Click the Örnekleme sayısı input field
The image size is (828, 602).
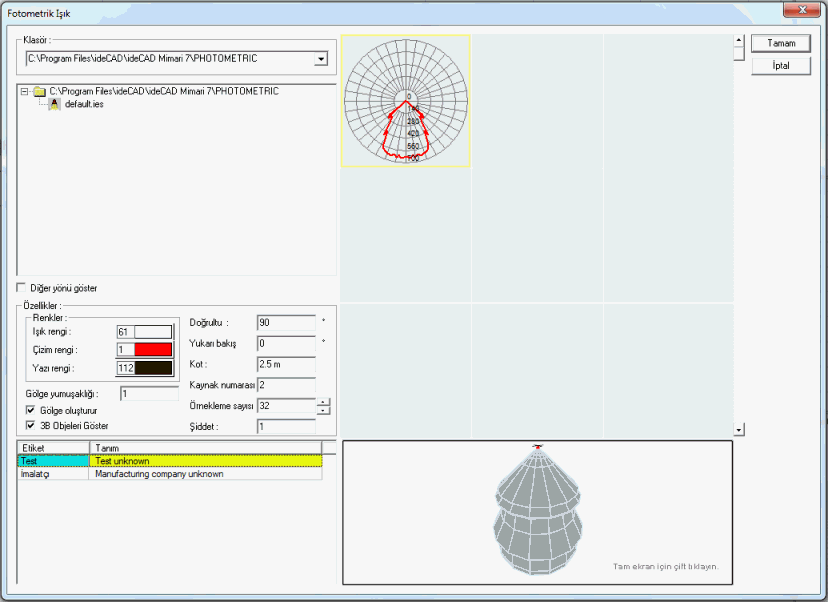(x=286, y=406)
